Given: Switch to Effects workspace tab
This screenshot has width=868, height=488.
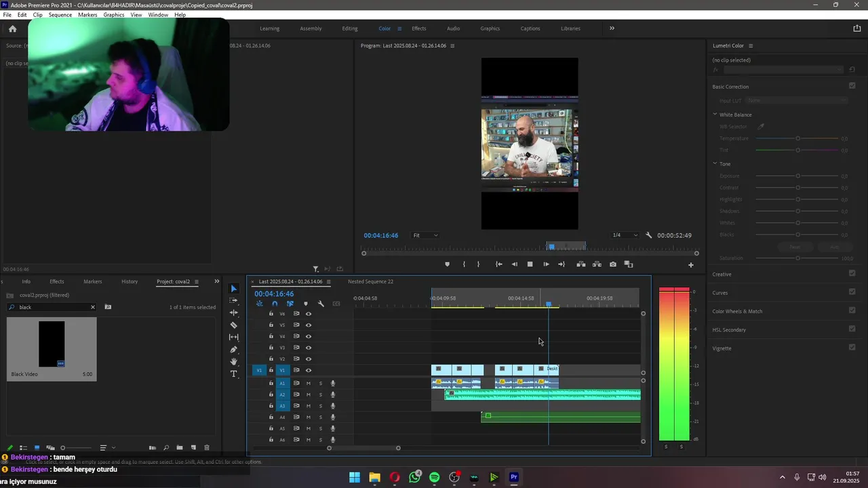Looking at the screenshot, I should coord(419,28).
